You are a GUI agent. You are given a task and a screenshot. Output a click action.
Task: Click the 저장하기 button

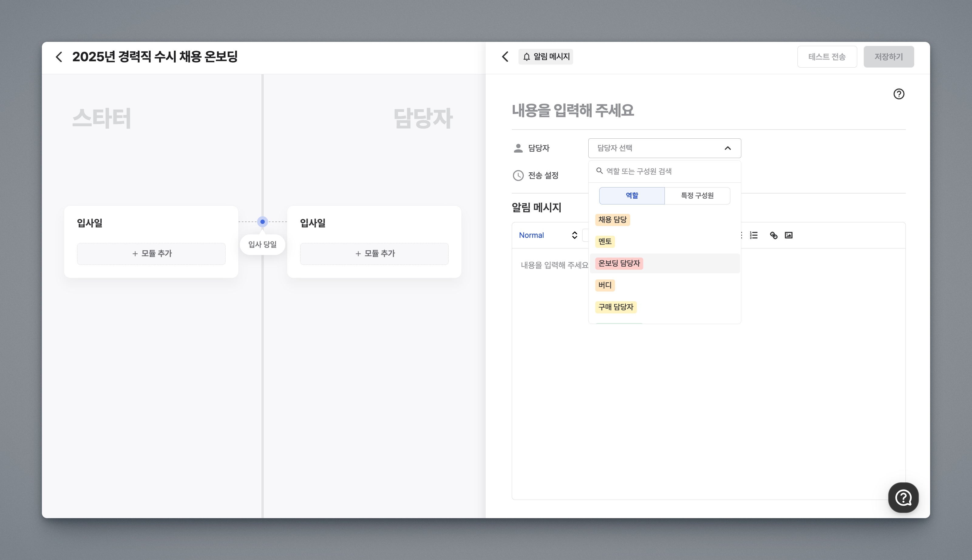[888, 57]
